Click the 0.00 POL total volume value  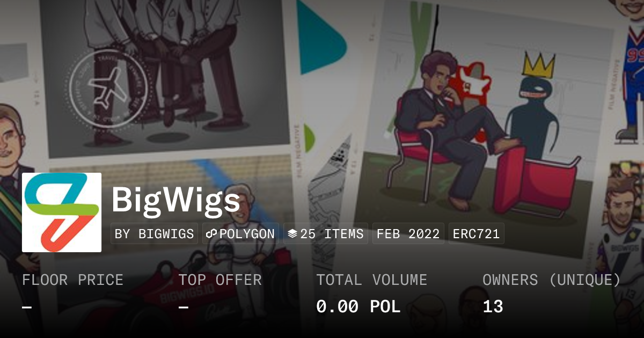358,307
